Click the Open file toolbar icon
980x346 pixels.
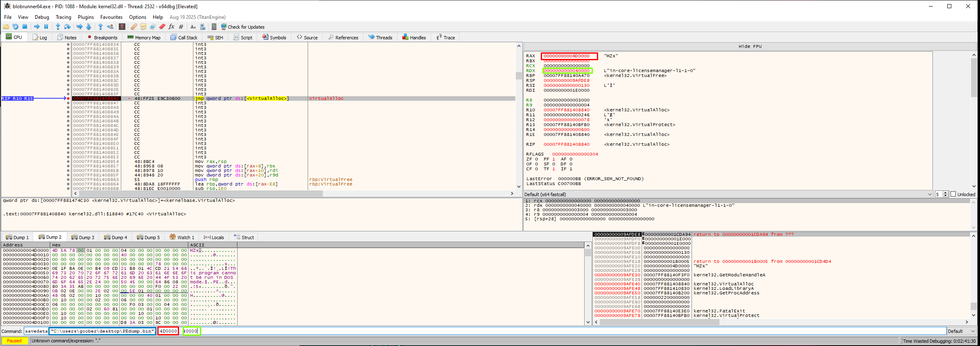point(6,27)
